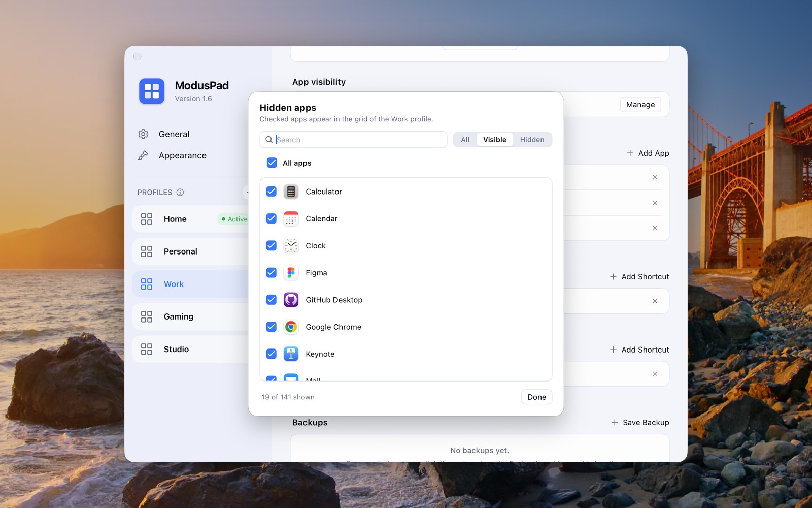Uncheck the Figma checkbox
This screenshot has width=812, height=508.
[x=272, y=273]
